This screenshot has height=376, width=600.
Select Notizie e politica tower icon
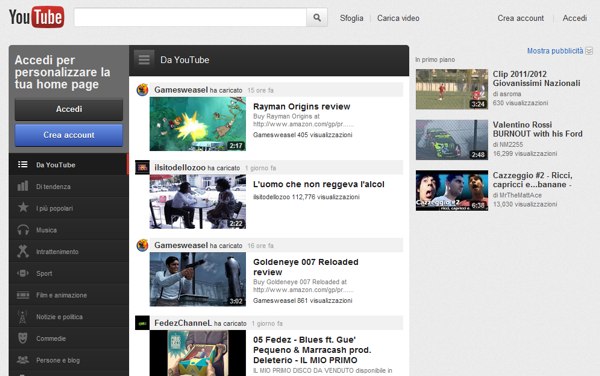pyautogui.click(x=23, y=317)
